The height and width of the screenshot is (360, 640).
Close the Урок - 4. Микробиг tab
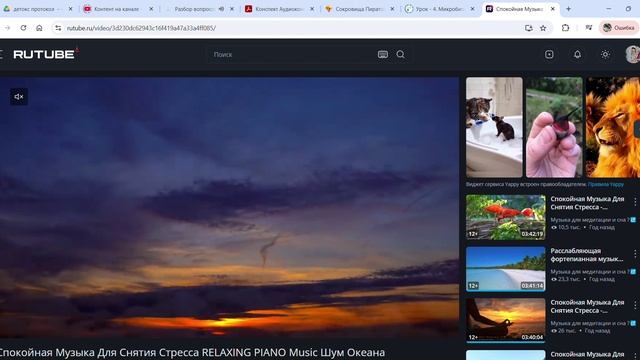pyautogui.click(x=473, y=9)
